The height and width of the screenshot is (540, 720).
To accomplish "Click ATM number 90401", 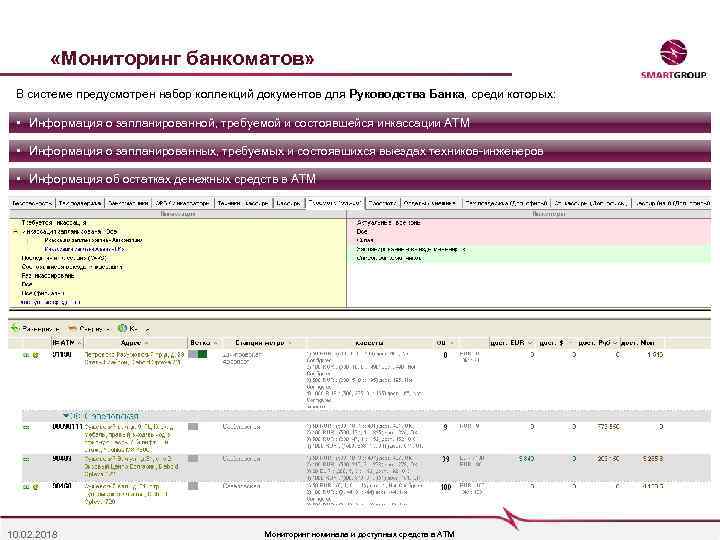I will coord(62,486).
